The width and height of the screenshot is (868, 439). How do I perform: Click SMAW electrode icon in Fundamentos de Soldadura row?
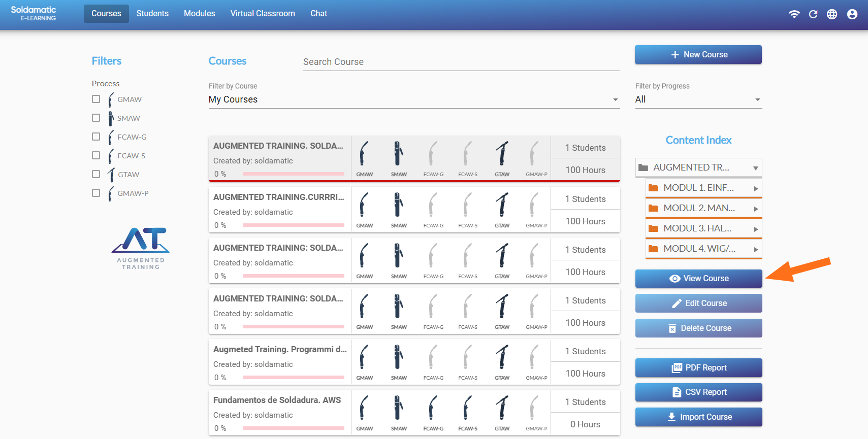[399, 408]
